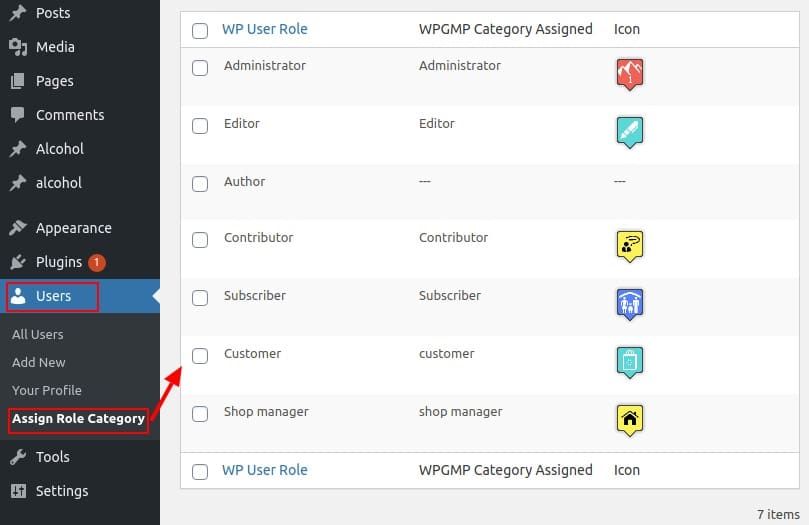Click the WPGMP Category Assigned header column
This screenshot has height=525, width=809.
(x=506, y=29)
